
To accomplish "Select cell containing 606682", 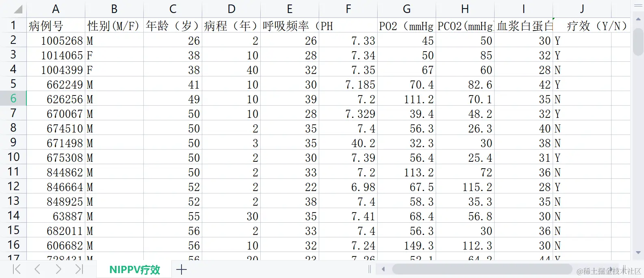I will click(x=56, y=245).
